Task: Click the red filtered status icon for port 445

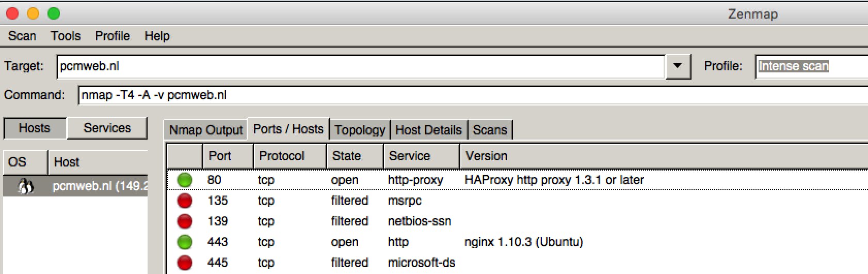Action: click(185, 263)
